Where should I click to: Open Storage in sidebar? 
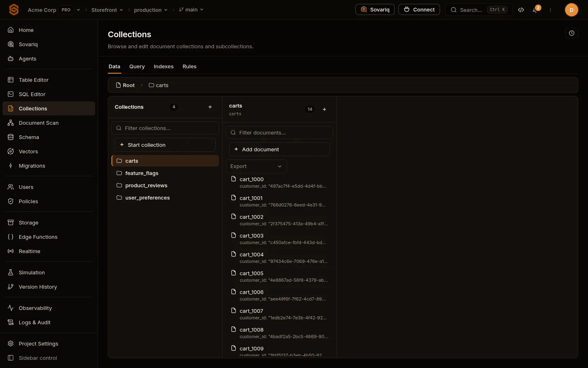point(49,222)
